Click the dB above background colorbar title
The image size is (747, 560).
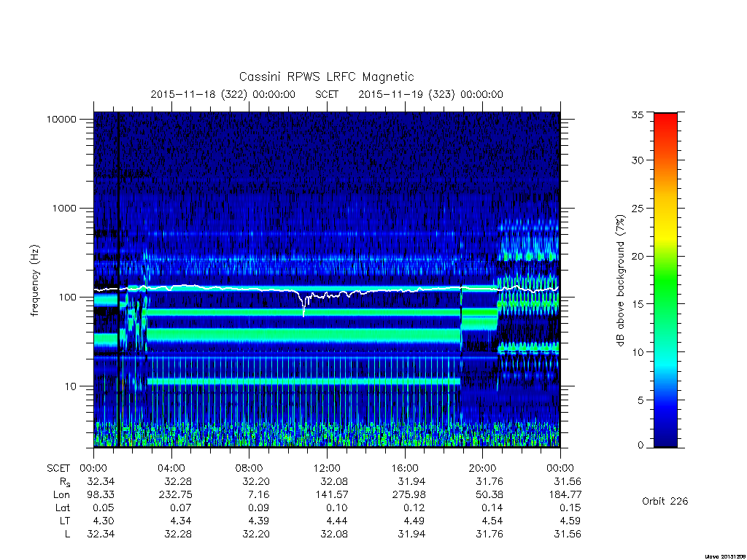620,281
